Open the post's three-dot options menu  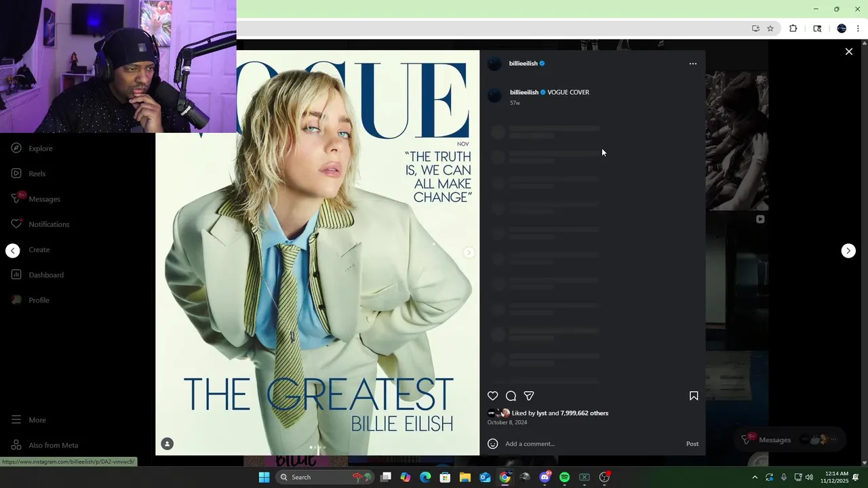click(692, 64)
